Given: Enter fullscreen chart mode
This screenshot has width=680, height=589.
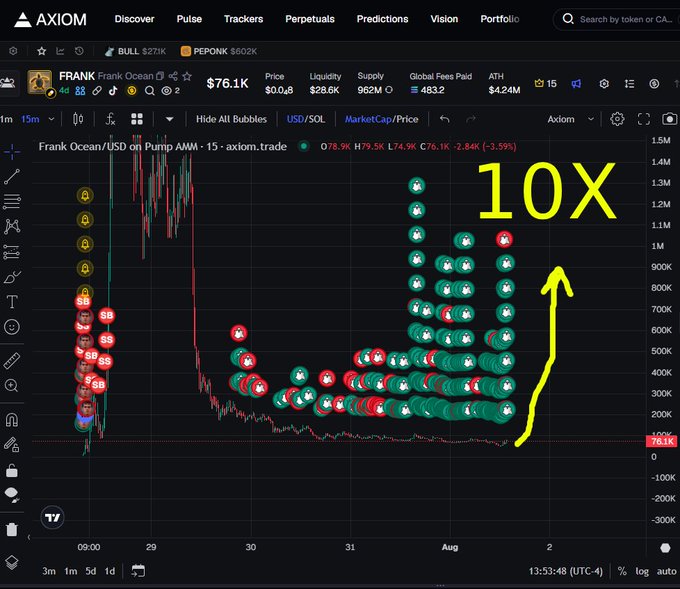Looking at the screenshot, I should tap(644, 119).
